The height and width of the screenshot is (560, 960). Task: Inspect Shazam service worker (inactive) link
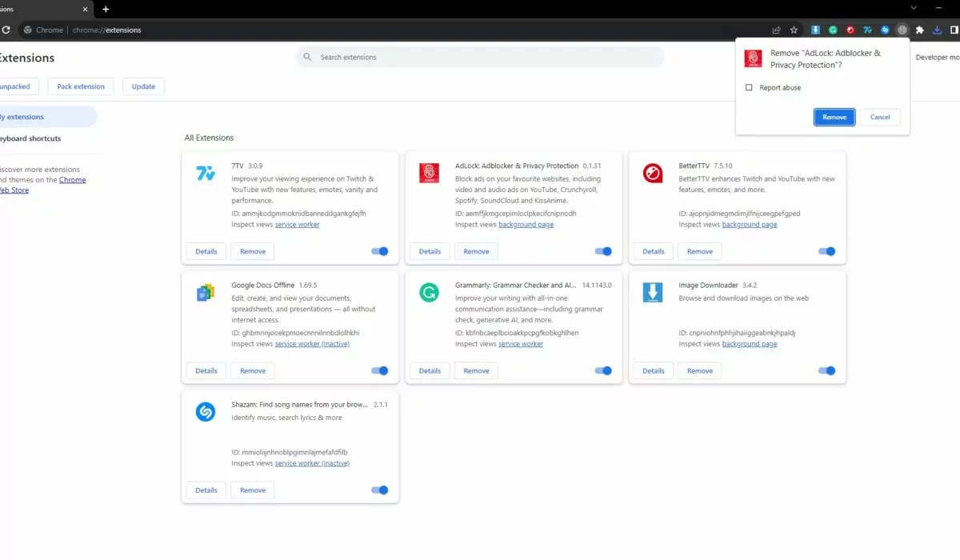[x=312, y=463]
